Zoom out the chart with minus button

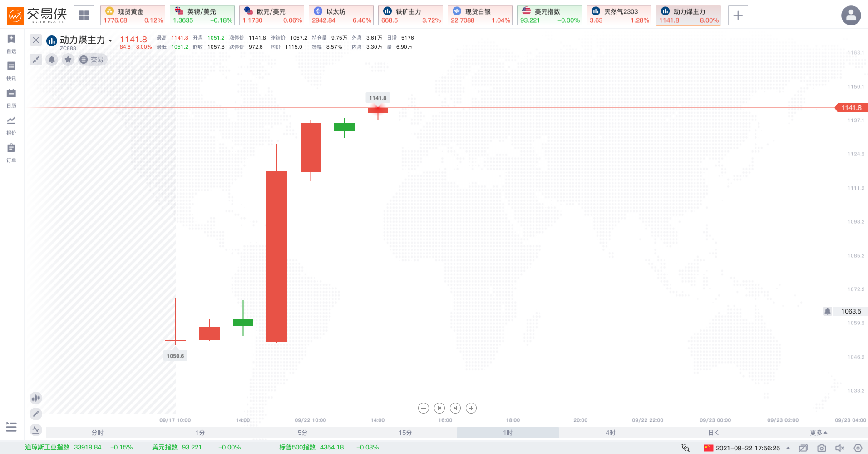pyautogui.click(x=424, y=408)
